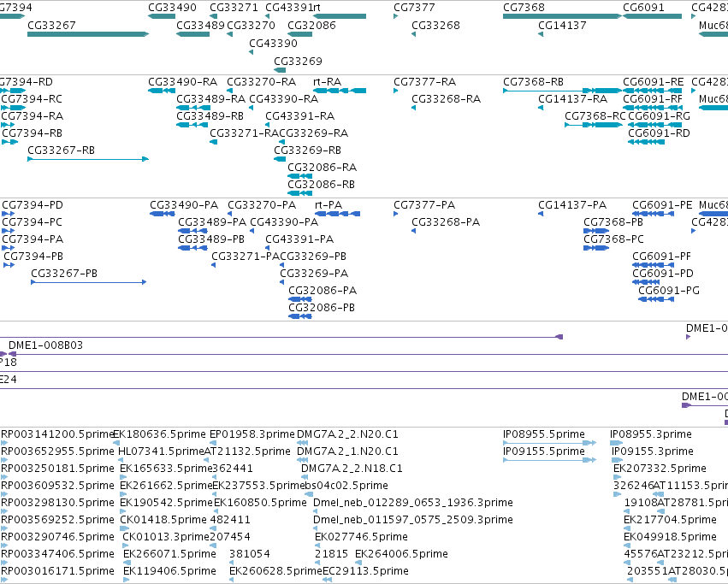Click the CG33268 gene label
This screenshot has height=584, width=728.
(436, 26)
